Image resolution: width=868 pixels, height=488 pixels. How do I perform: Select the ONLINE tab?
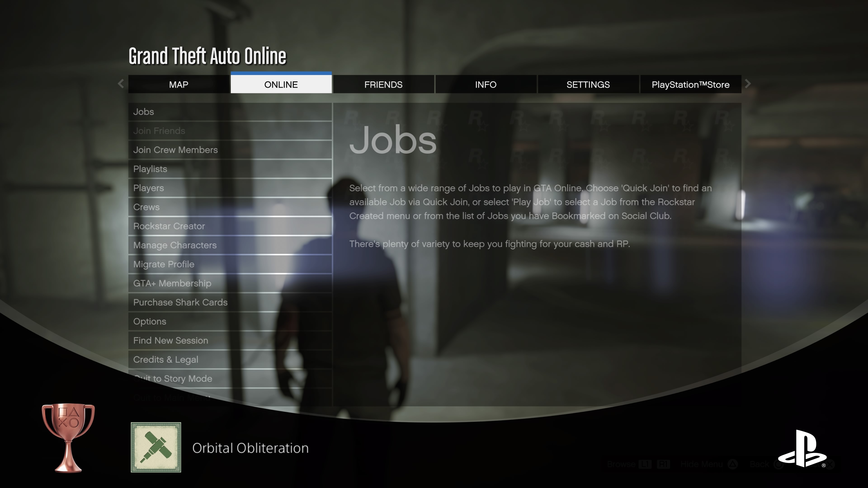(x=281, y=83)
